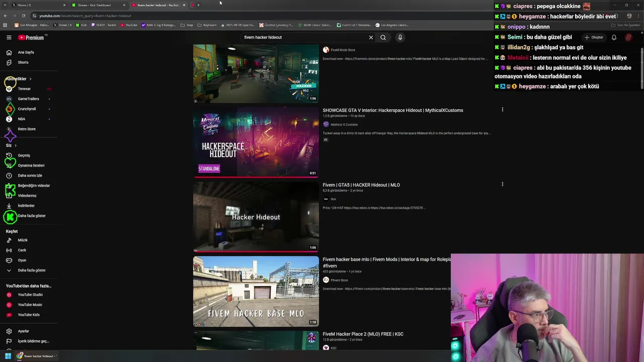The image size is (644, 362).
Task: Open the Crunchyroll subscription
Action: tap(29, 109)
